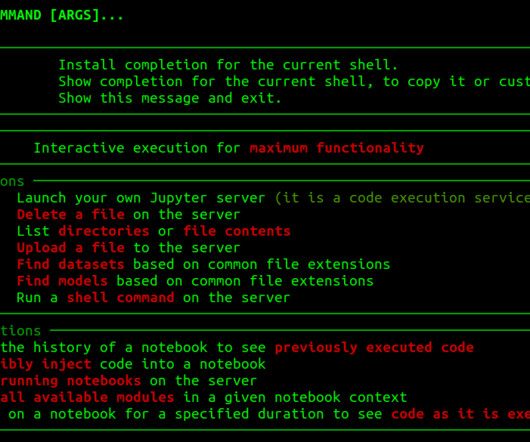Select 'Install completion for the current shell.' line
Screen dimensions: 530x442
click(228, 65)
